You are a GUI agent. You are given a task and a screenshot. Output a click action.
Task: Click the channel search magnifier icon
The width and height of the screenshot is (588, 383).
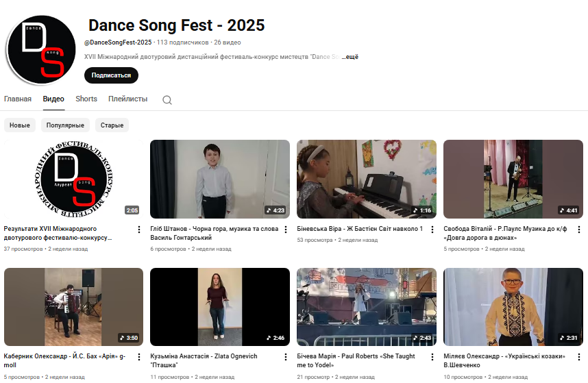(x=167, y=100)
